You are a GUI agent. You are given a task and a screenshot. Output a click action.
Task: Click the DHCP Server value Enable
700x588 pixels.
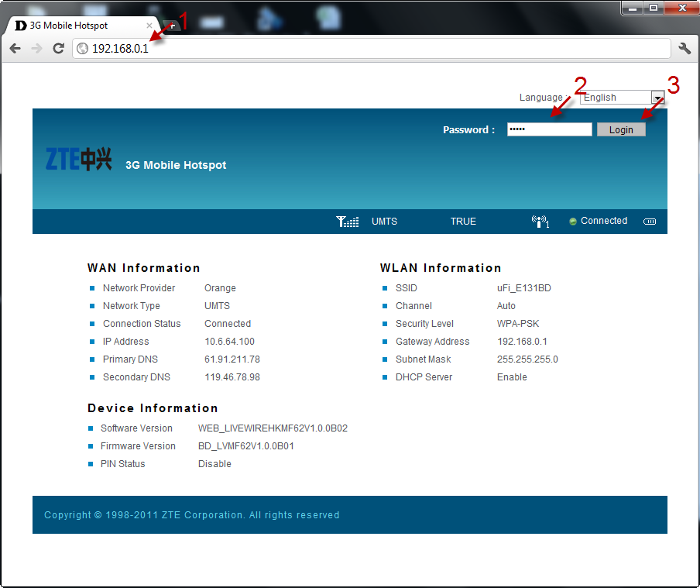[512, 377]
